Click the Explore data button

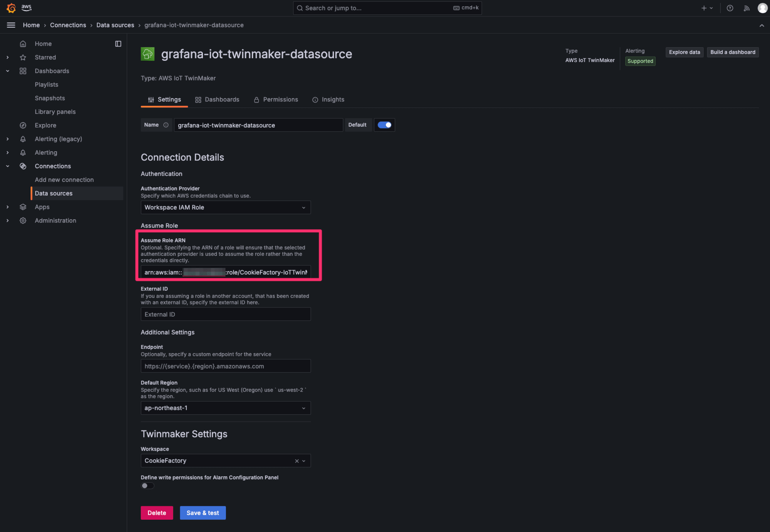point(684,52)
